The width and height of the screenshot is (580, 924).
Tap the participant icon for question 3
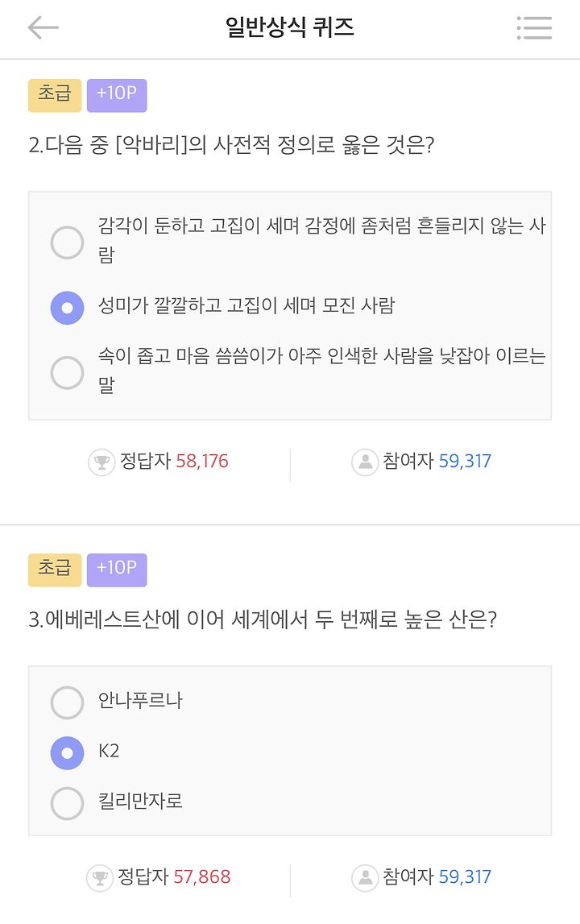(x=365, y=877)
